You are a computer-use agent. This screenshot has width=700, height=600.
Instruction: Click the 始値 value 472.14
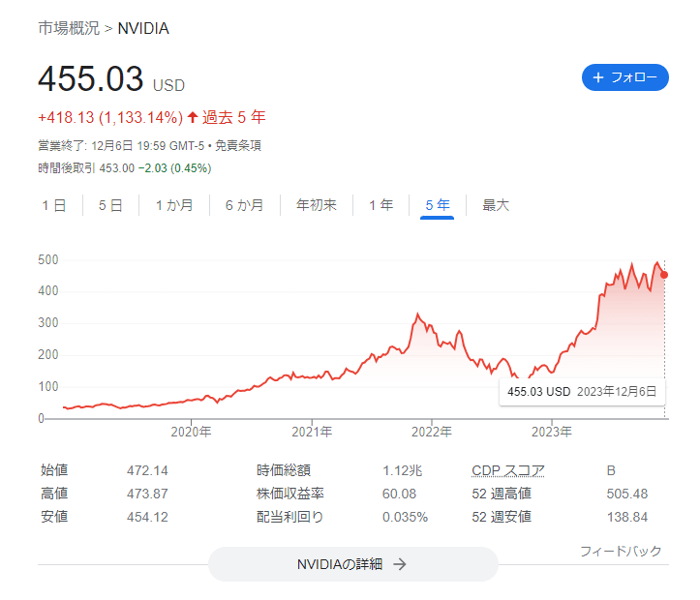147,470
